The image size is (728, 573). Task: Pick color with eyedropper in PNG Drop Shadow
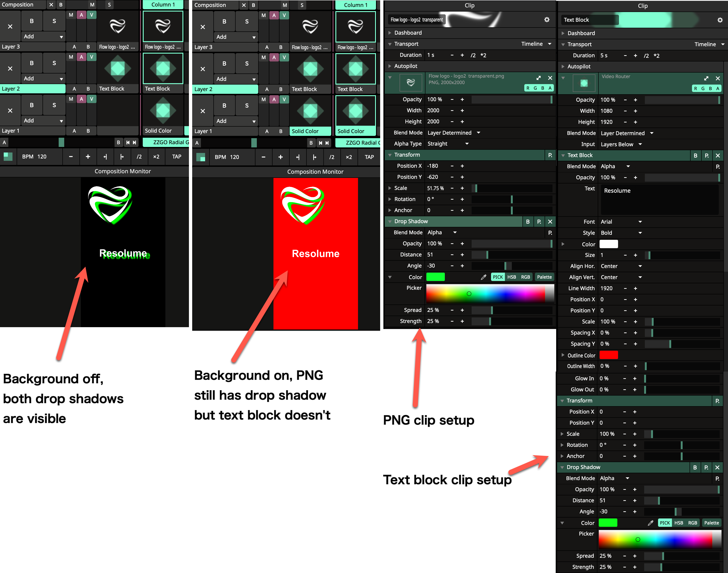[484, 277]
